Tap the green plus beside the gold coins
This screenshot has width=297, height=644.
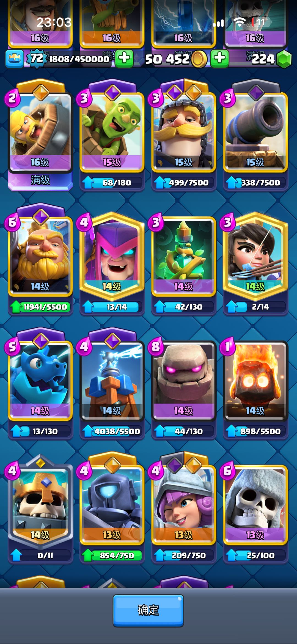[x=219, y=59]
